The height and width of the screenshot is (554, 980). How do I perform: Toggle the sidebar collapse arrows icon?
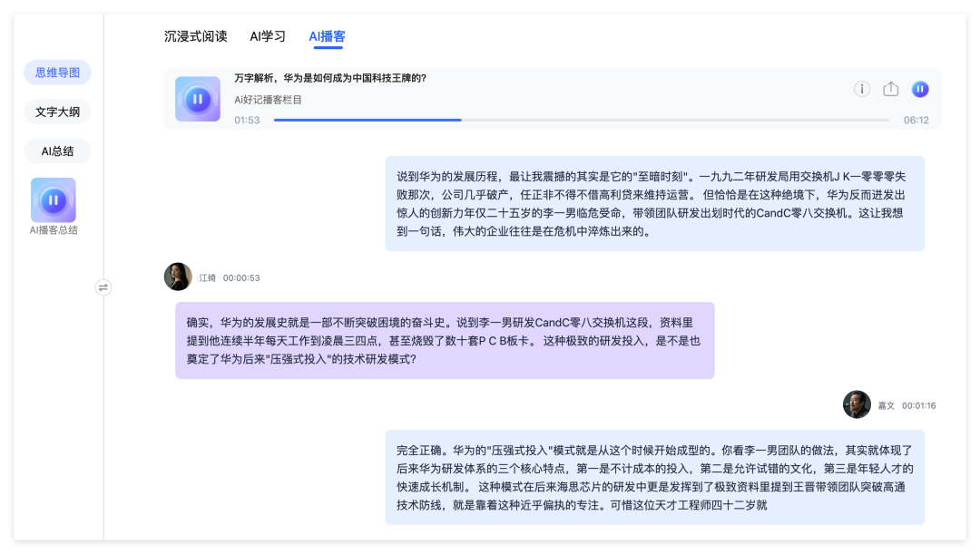pyautogui.click(x=103, y=287)
